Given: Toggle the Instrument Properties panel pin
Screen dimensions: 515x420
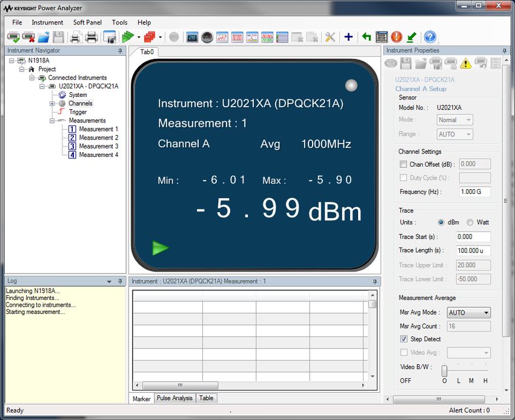Looking at the screenshot, I should [x=505, y=51].
